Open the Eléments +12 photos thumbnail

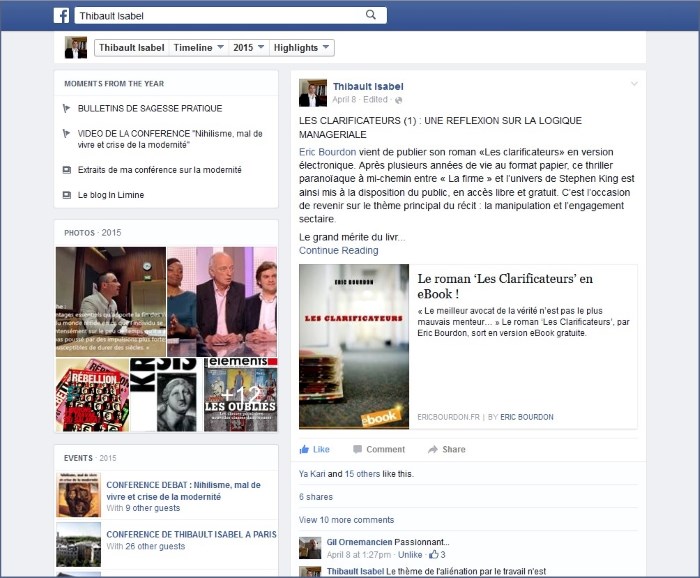coord(241,395)
